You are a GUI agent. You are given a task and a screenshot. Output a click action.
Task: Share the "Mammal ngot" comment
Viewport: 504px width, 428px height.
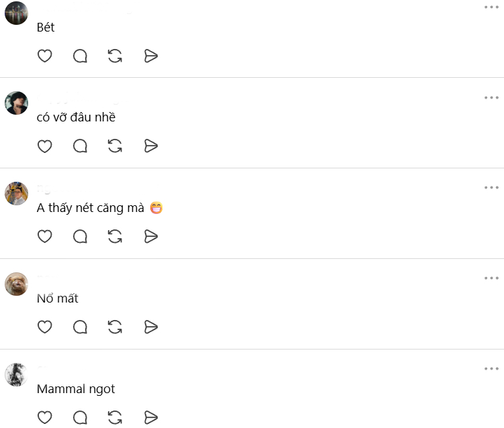151,417
